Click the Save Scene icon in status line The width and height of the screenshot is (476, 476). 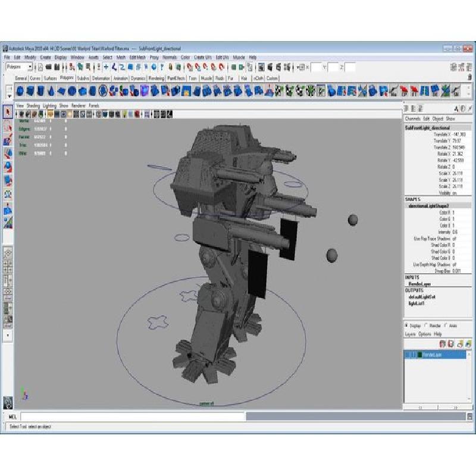pyautogui.click(x=57, y=67)
